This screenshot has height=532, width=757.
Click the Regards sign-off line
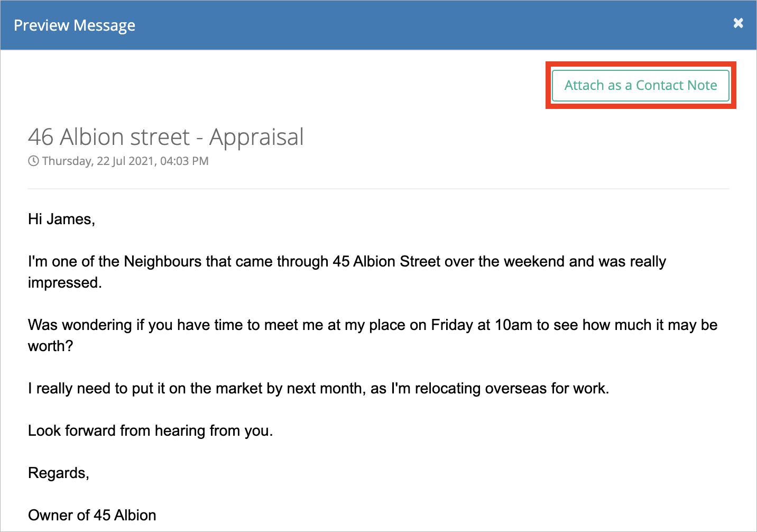click(x=59, y=473)
